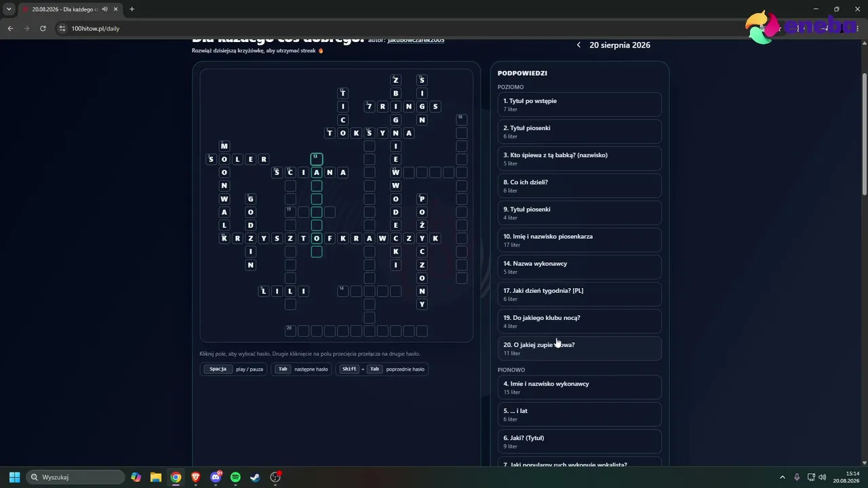Open site information icon in address bar

(62, 28)
